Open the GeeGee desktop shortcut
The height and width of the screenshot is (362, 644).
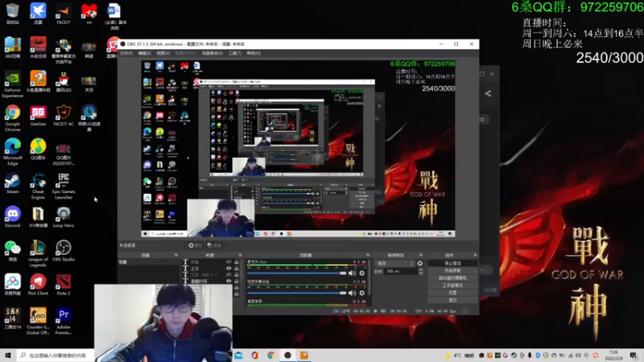click(x=38, y=115)
